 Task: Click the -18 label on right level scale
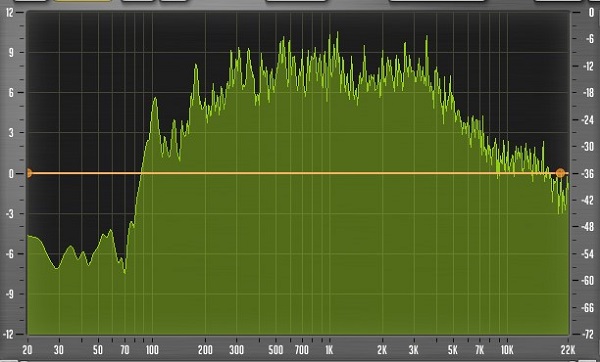587,93
